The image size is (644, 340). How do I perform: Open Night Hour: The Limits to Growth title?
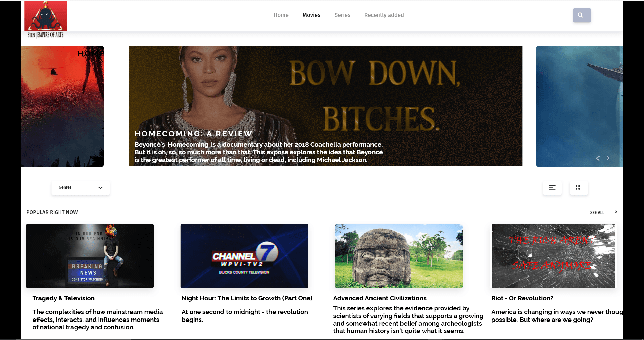(247, 298)
